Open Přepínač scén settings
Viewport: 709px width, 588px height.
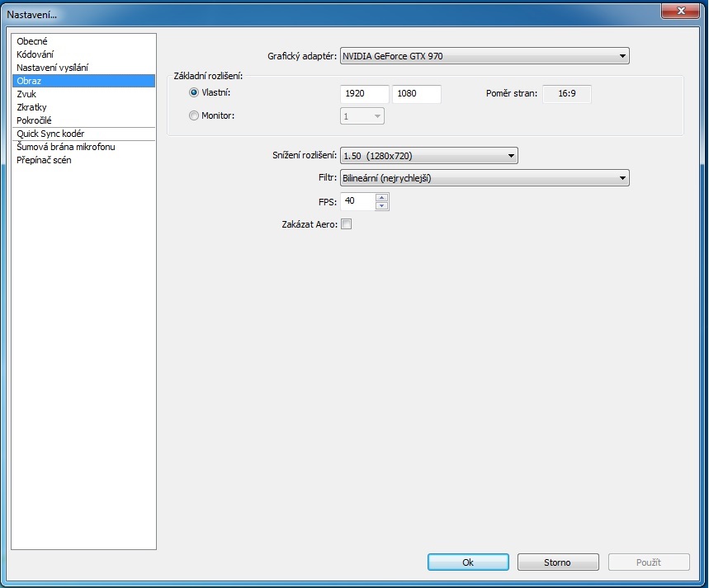click(x=83, y=160)
